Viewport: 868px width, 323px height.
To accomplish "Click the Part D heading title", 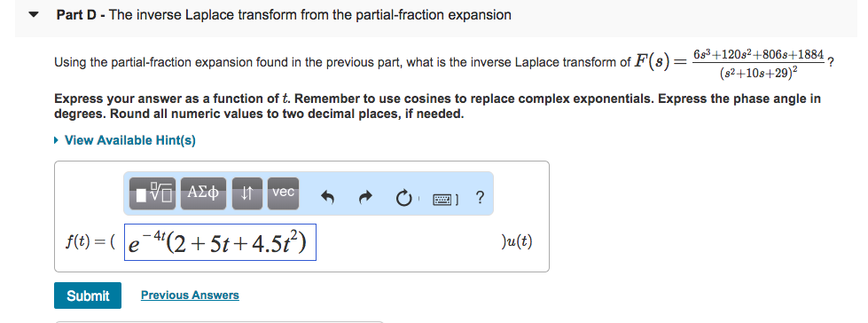I will [x=284, y=15].
